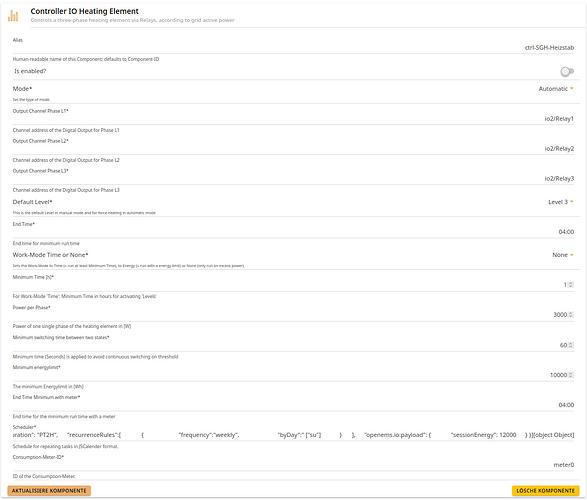Click Minimum switching time stepper arrows
Image resolution: width=587 pixels, height=500 pixels.
tap(571, 345)
